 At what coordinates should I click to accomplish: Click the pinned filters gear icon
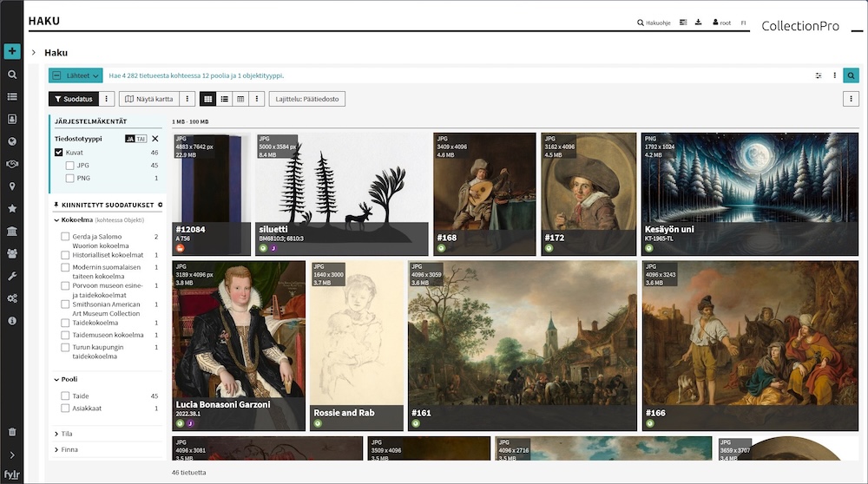point(161,205)
